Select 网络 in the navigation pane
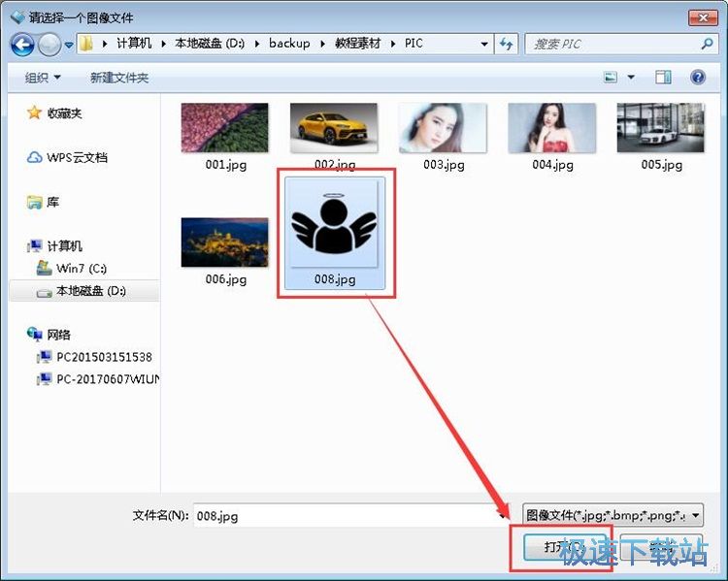This screenshot has height=581, width=728. pos(58,335)
